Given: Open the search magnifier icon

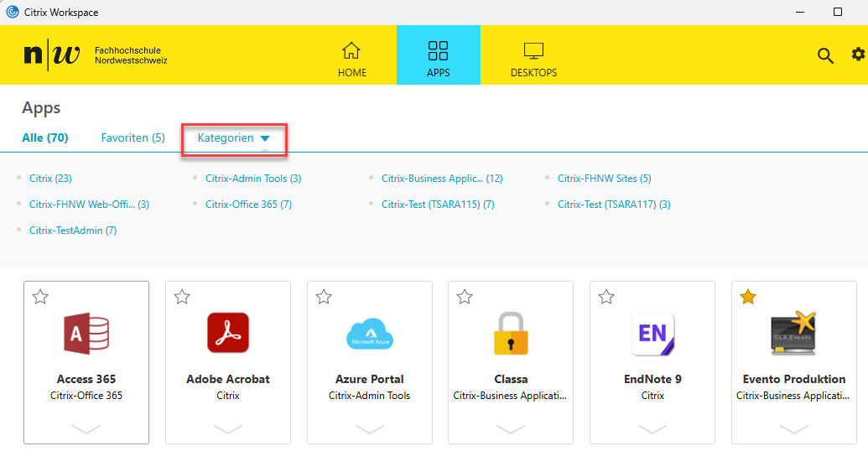Looking at the screenshot, I should 825,55.
